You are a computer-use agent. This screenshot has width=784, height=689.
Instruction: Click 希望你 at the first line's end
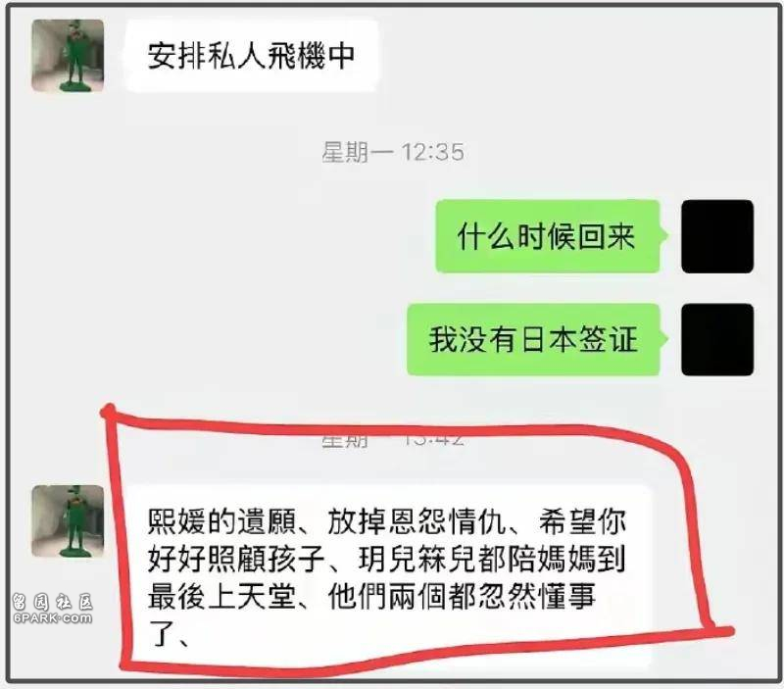(x=582, y=521)
